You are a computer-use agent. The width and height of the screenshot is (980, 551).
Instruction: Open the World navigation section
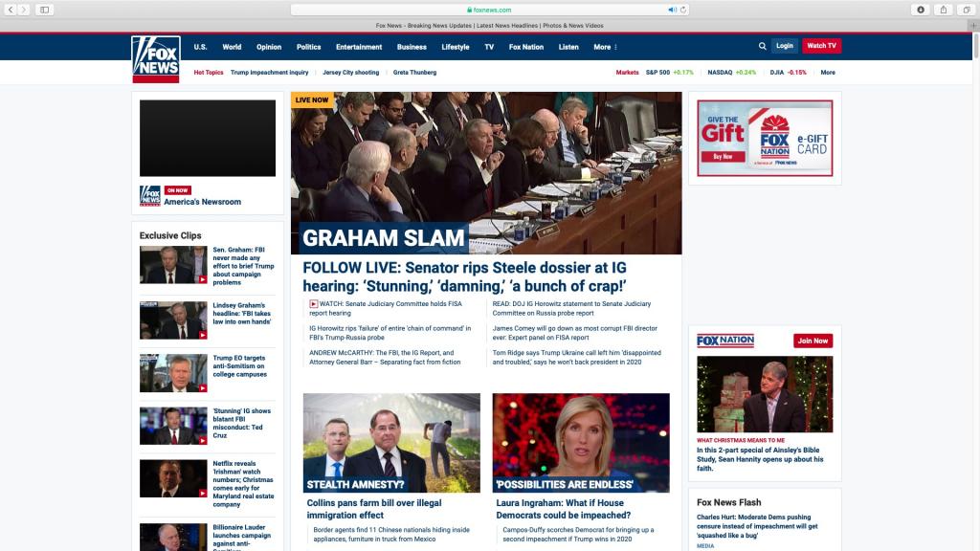pyautogui.click(x=232, y=47)
